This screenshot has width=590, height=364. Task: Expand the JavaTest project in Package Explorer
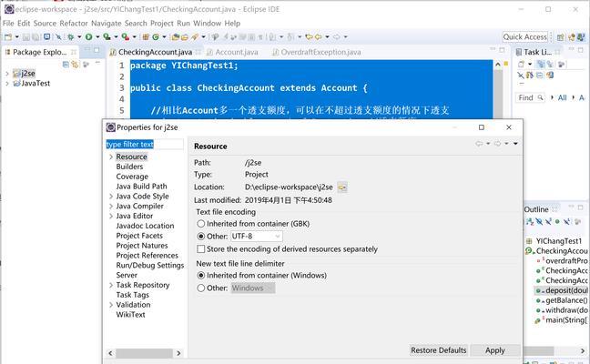(x=7, y=84)
